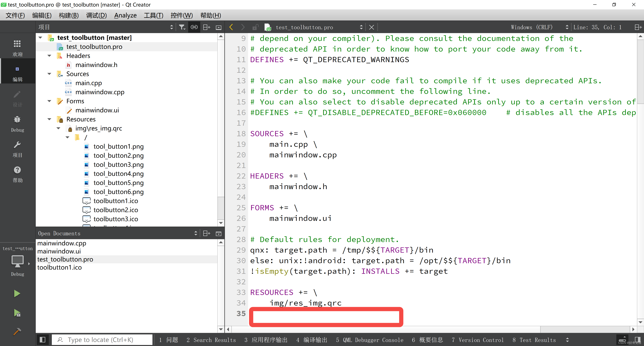Open the 构建(B) menu

pos(69,15)
